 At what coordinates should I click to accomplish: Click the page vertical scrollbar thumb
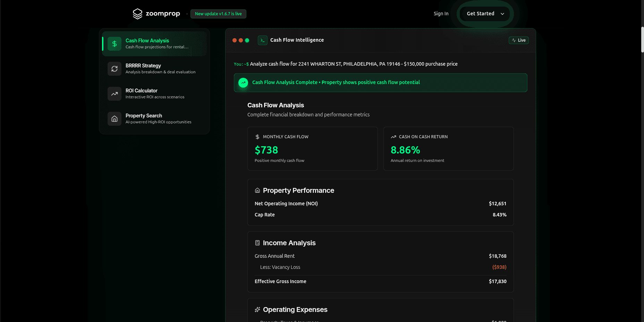[642, 39]
